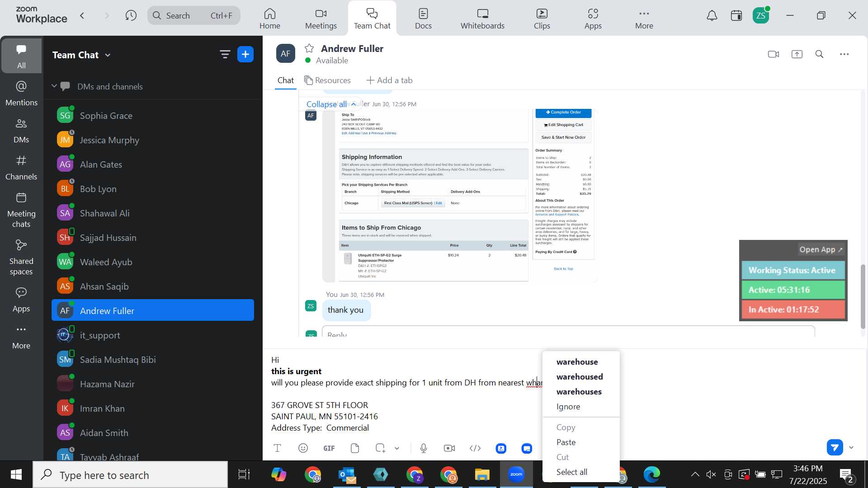868x488 pixels.
Task: Attach a file to message
Action: (355, 448)
